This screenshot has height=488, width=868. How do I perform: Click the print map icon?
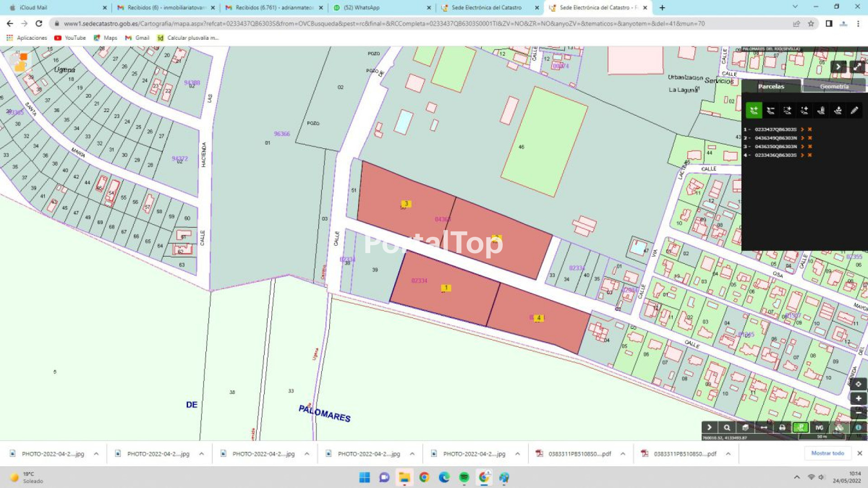click(x=782, y=427)
